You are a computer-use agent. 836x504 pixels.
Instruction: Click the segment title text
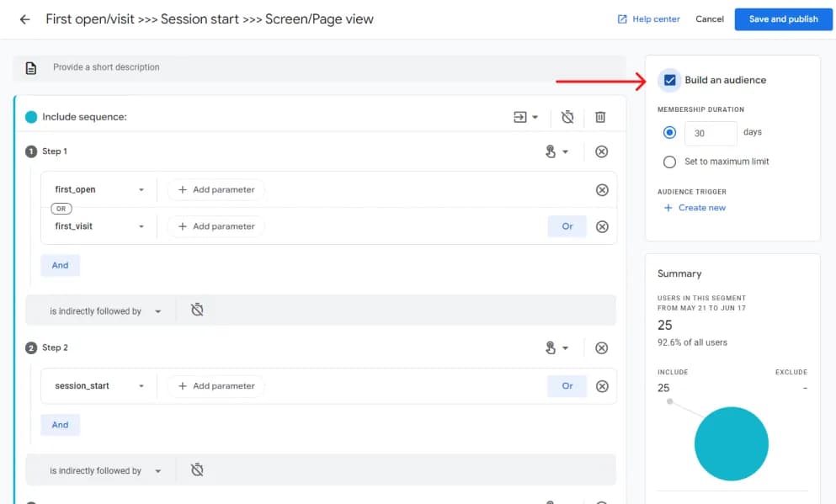pos(210,19)
